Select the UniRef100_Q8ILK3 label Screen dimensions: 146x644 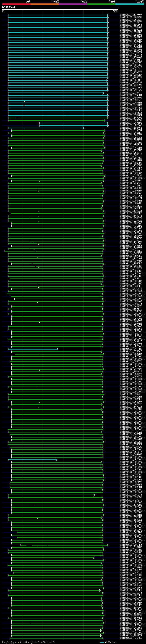tap(131, 605)
